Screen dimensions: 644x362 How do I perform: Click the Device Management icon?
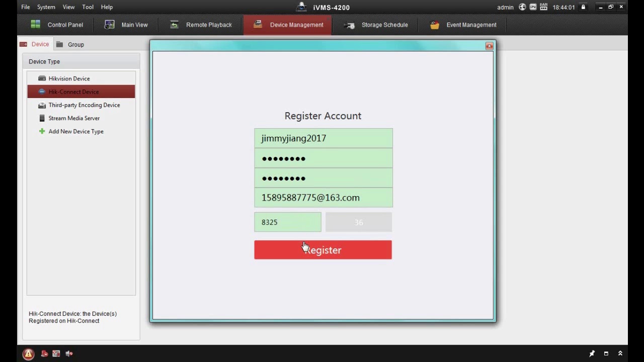(258, 25)
